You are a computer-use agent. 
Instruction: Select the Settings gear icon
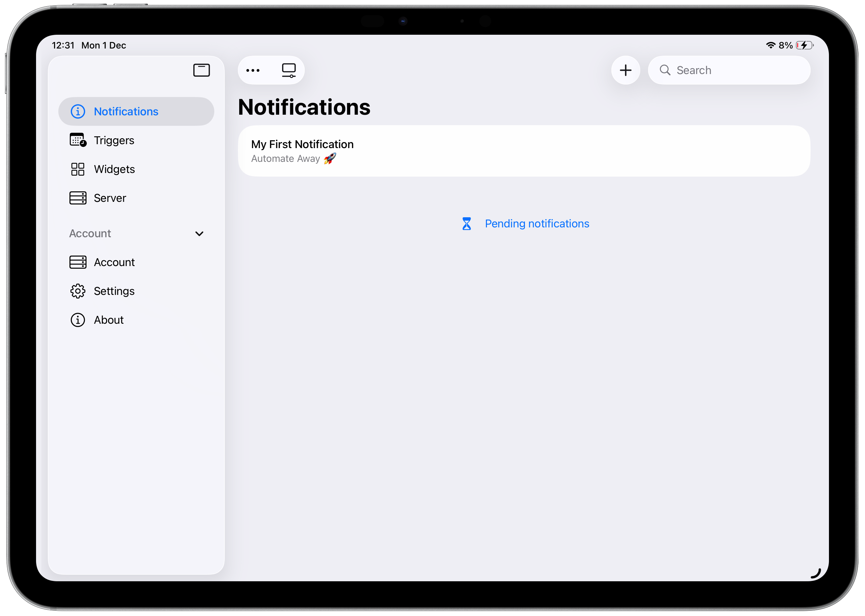[78, 291]
